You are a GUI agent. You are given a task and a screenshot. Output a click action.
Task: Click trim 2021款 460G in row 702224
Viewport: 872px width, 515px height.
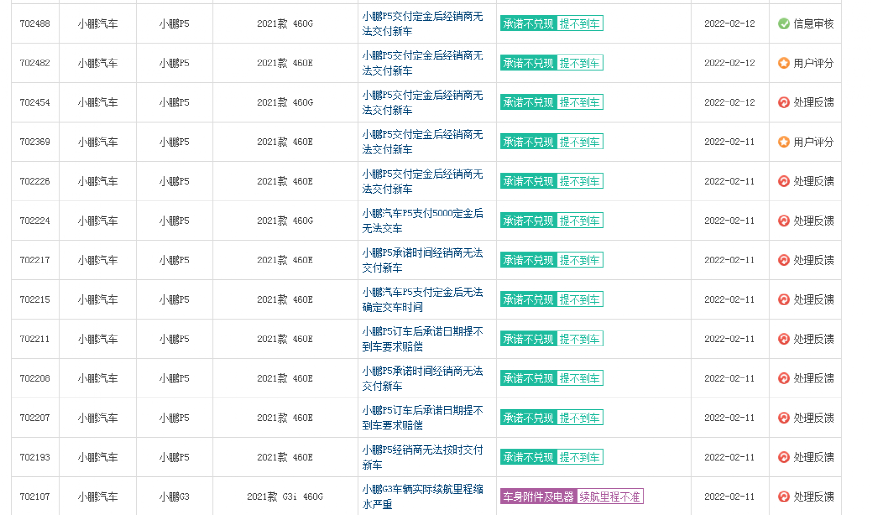285,221
